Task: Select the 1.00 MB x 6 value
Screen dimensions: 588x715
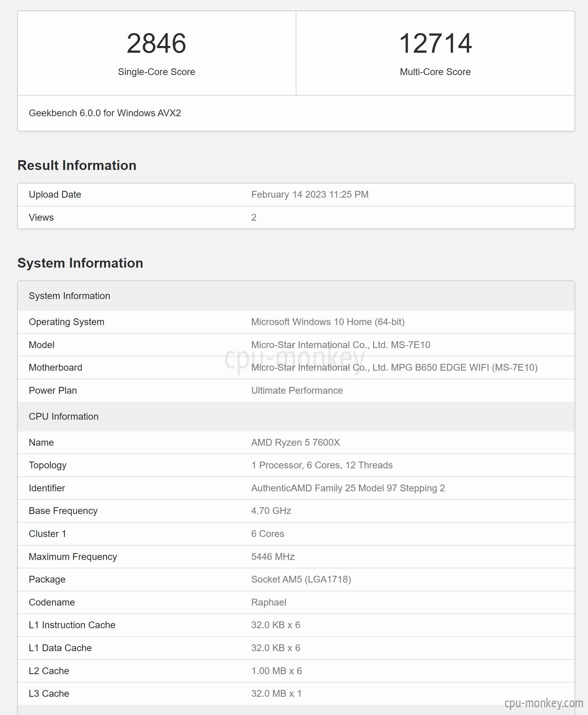Action: point(276,671)
